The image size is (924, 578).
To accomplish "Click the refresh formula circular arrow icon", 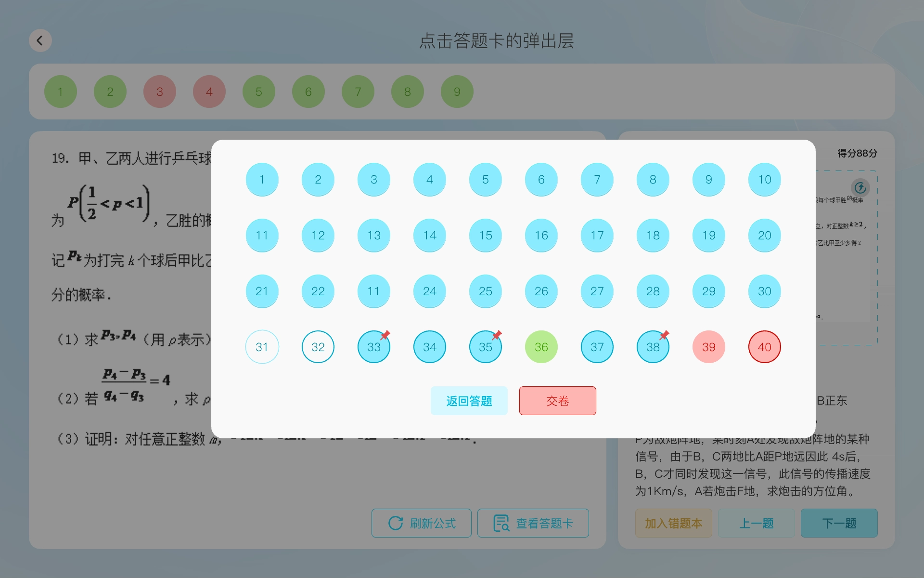I will click(x=396, y=523).
